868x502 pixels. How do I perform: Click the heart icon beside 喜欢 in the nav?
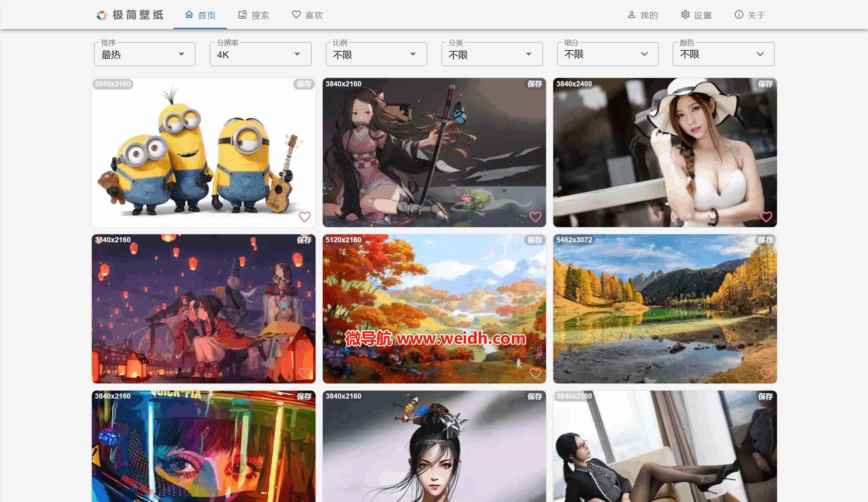click(x=296, y=15)
